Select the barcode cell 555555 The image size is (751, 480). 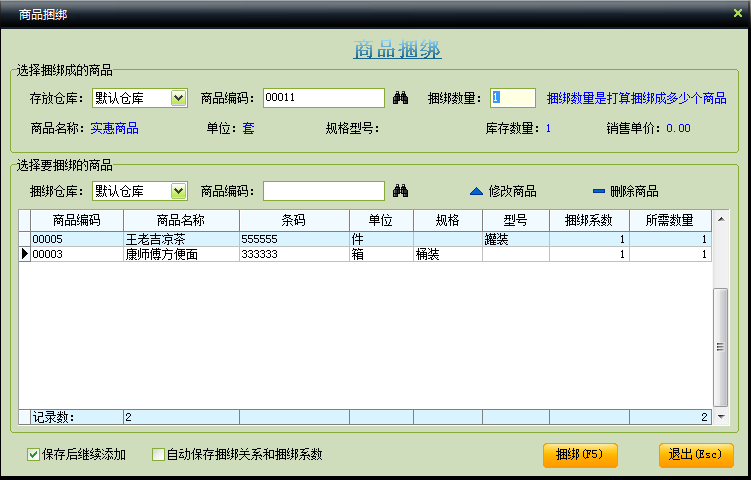point(294,239)
